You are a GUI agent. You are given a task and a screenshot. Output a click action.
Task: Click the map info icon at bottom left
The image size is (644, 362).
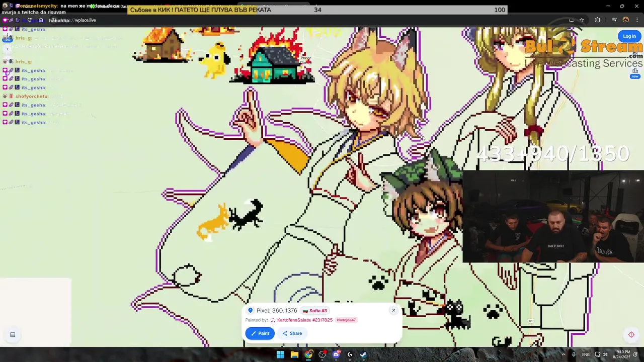[13, 335]
